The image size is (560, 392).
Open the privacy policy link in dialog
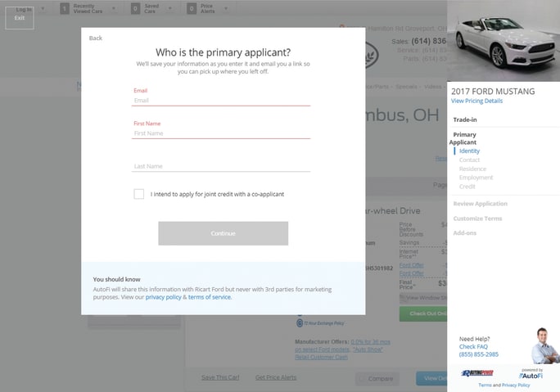(x=164, y=297)
